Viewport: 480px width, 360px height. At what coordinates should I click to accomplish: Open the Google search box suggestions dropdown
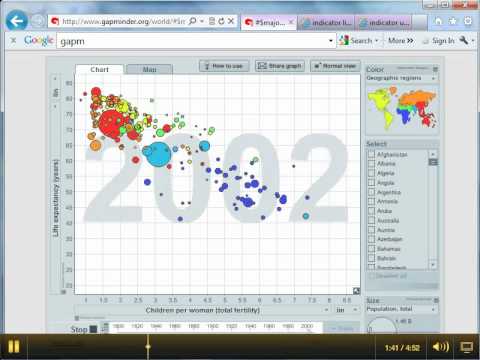pos(331,41)
